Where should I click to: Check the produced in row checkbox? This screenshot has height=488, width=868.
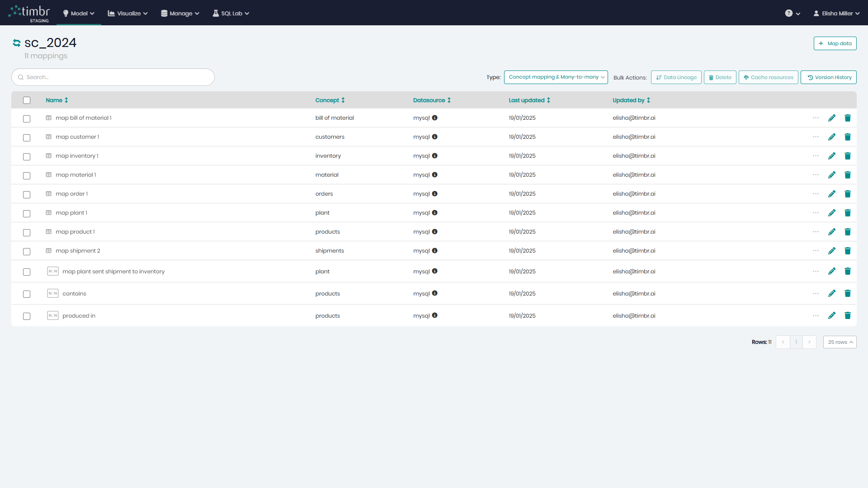coord(27,316)
